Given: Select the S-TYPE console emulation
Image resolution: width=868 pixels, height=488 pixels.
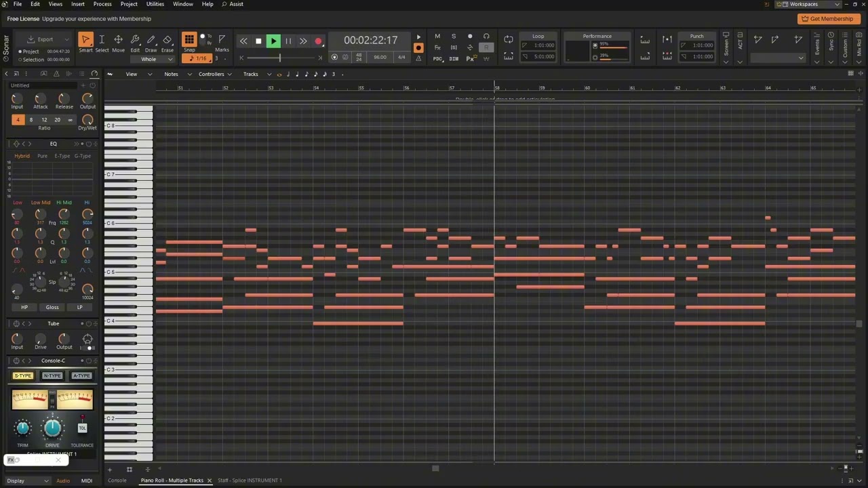Looking at the screenshot, I should [23, 375].
